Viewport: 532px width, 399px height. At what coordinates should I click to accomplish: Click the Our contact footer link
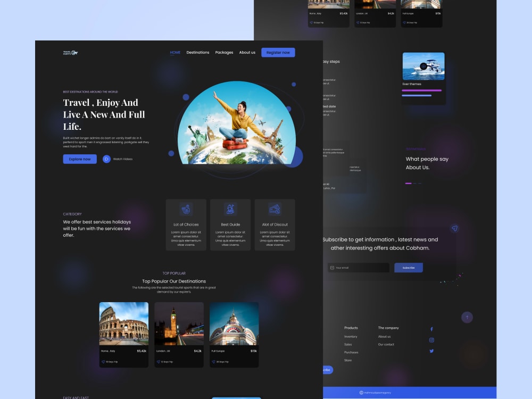coord(386,344)
